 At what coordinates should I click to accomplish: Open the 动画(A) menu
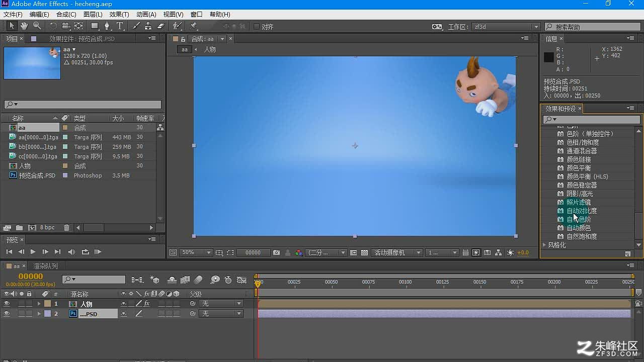146,15
